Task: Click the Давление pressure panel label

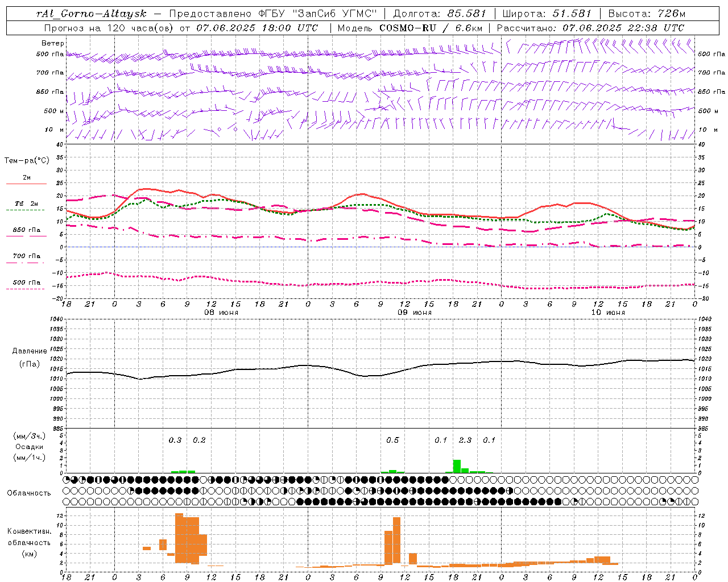Action: [x=30, y=351]
